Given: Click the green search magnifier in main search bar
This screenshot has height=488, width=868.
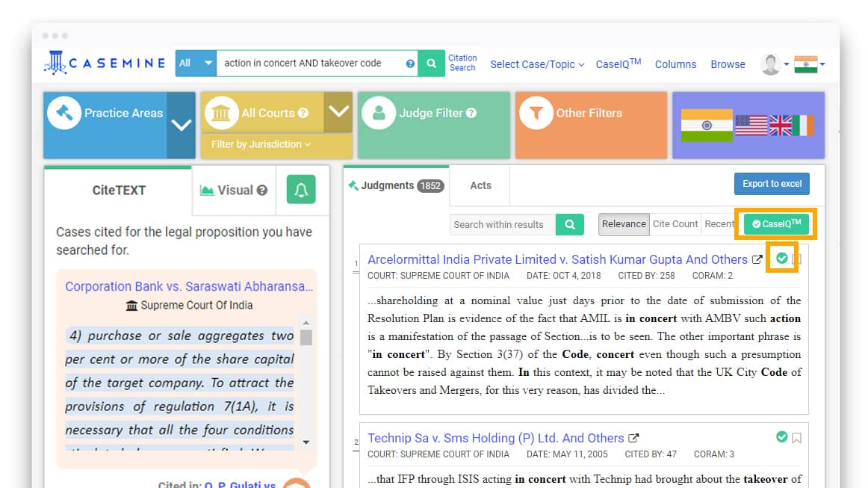Looking at the screenshot, I should 431,64.
